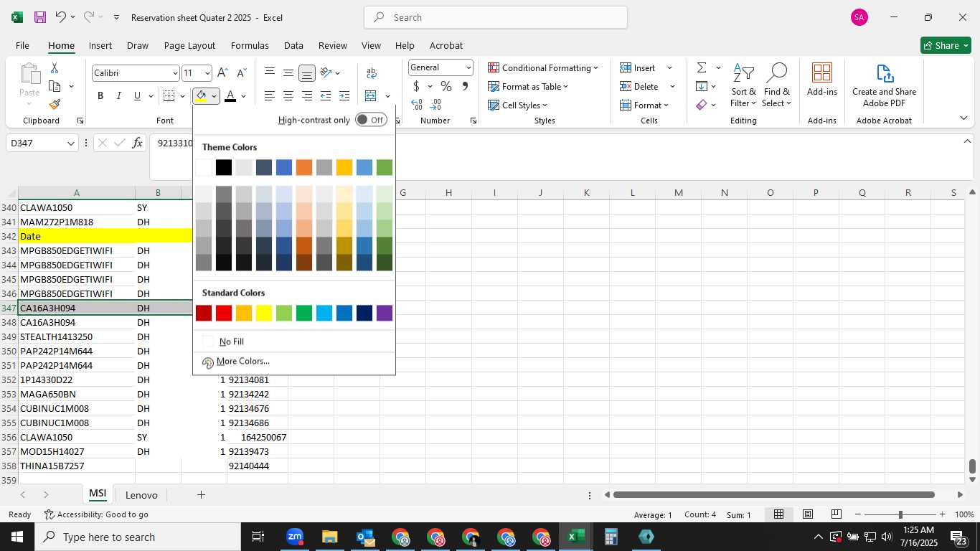980x551 pixels.
Task: Click the Center alignment icon
Action: coord(288,96)
